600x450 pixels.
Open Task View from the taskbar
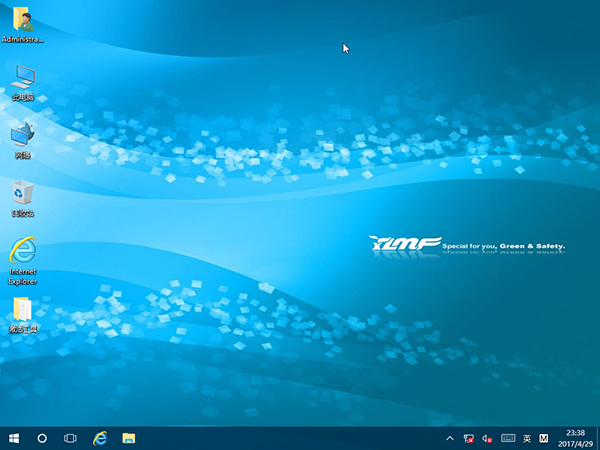(x=70, y=438)
